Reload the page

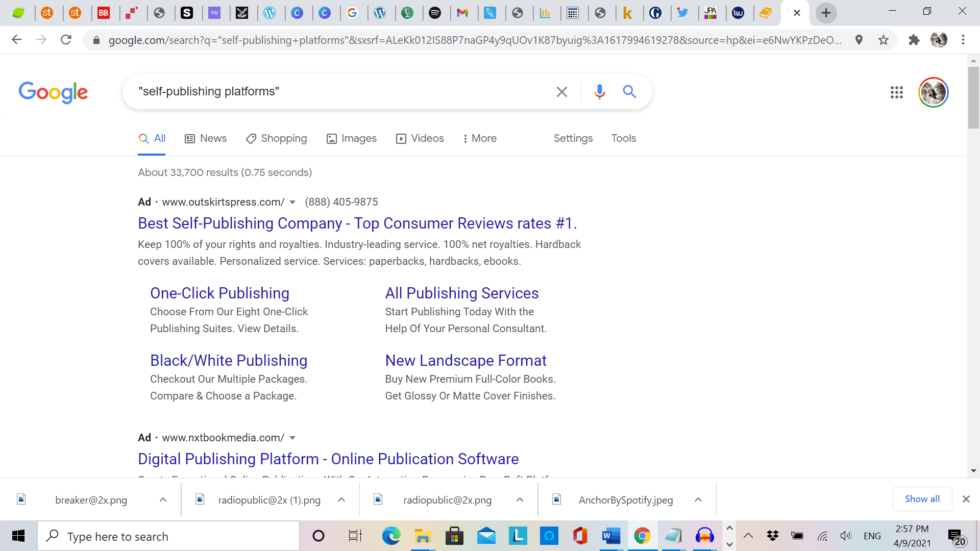tap(66, 40)
